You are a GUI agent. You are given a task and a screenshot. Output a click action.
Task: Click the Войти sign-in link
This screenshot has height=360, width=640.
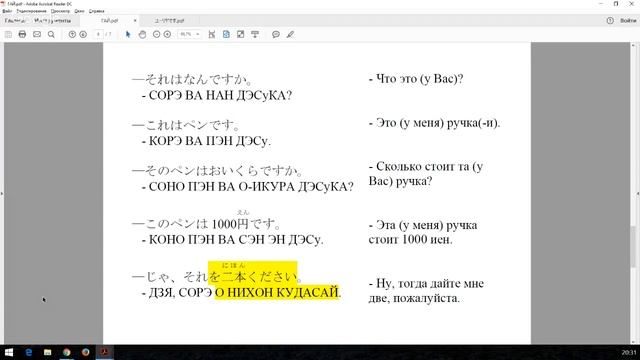pyautogui.click(x=628, y=20)
